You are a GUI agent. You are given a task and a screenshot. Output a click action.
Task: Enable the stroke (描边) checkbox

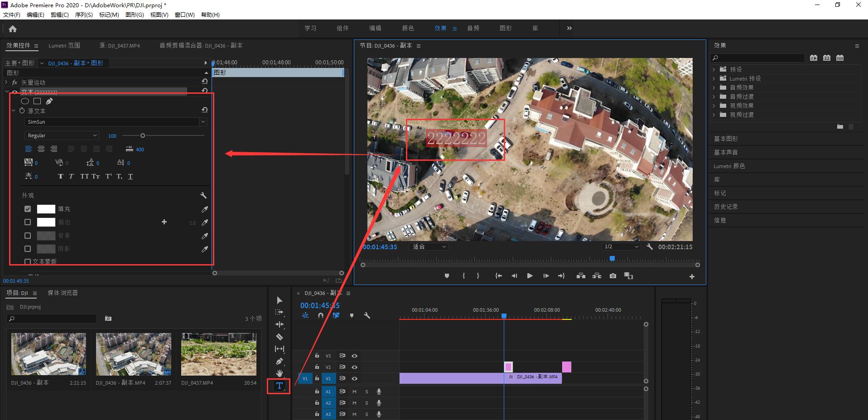28,222
